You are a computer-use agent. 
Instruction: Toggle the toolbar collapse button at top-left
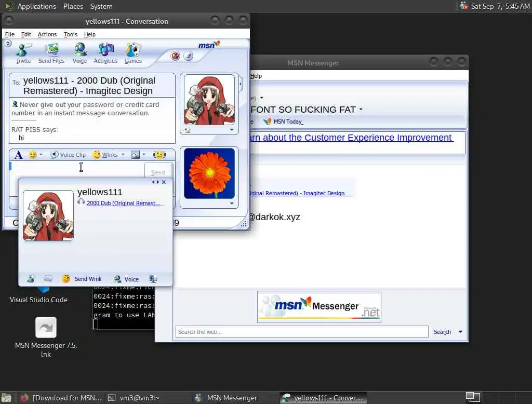(8, 43)
